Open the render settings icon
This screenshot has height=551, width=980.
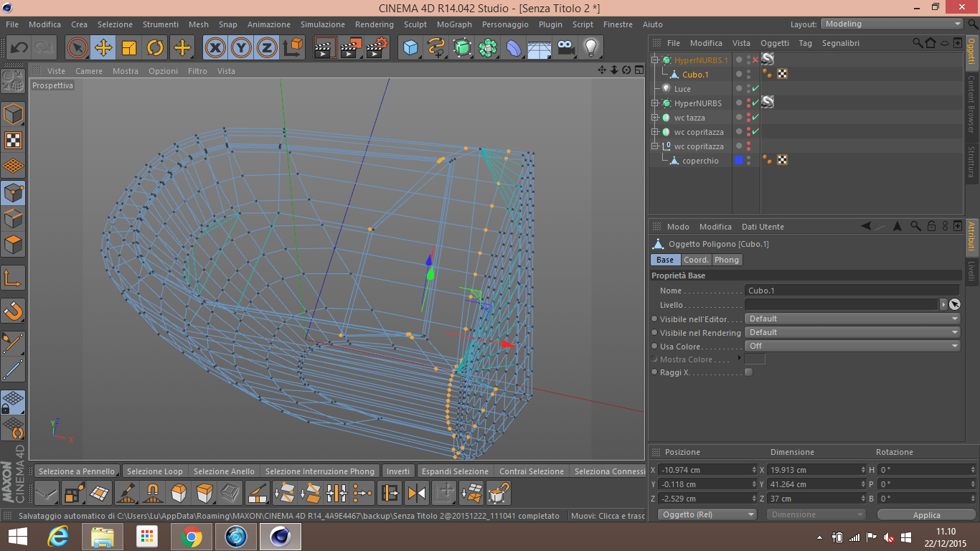click(377, 48)
